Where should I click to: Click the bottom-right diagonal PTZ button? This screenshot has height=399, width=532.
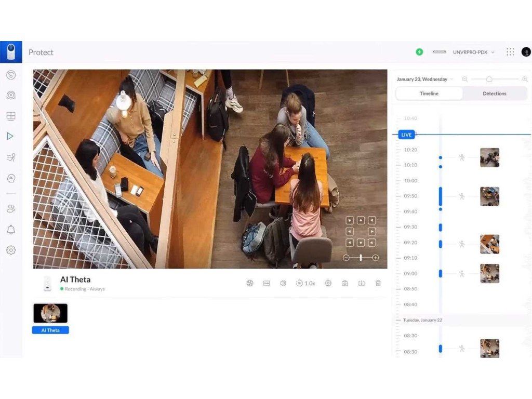372,243
